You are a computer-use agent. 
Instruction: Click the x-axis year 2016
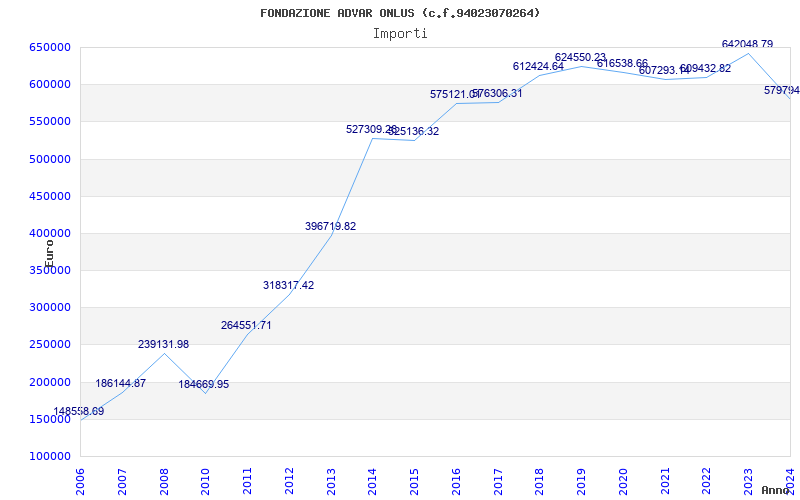(x=457, y=481)
